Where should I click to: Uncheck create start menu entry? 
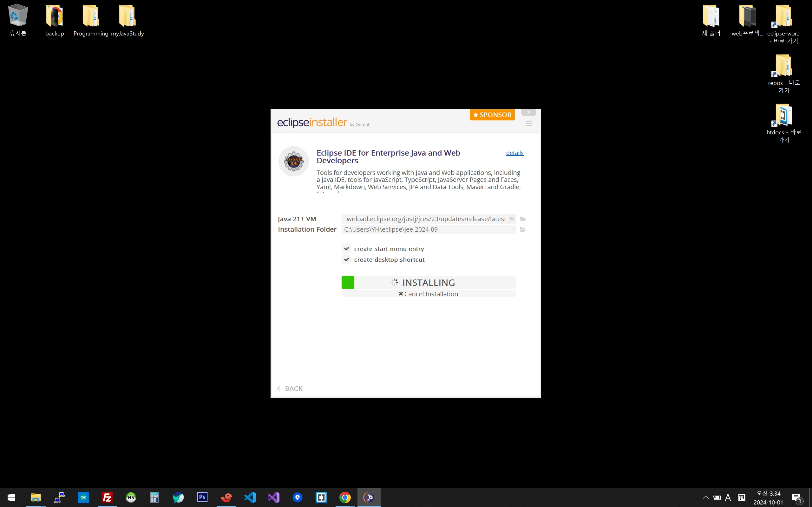346,249
